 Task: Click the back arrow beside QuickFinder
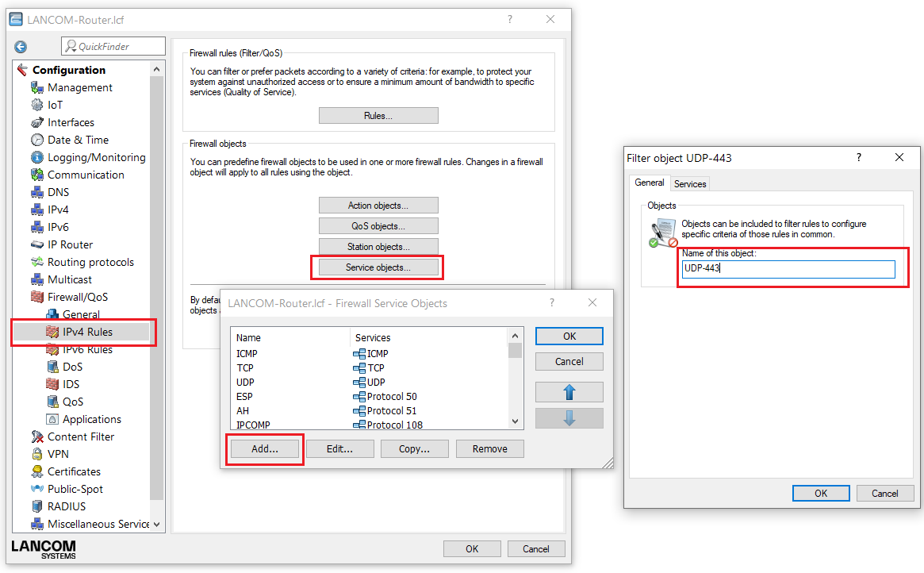21,47
